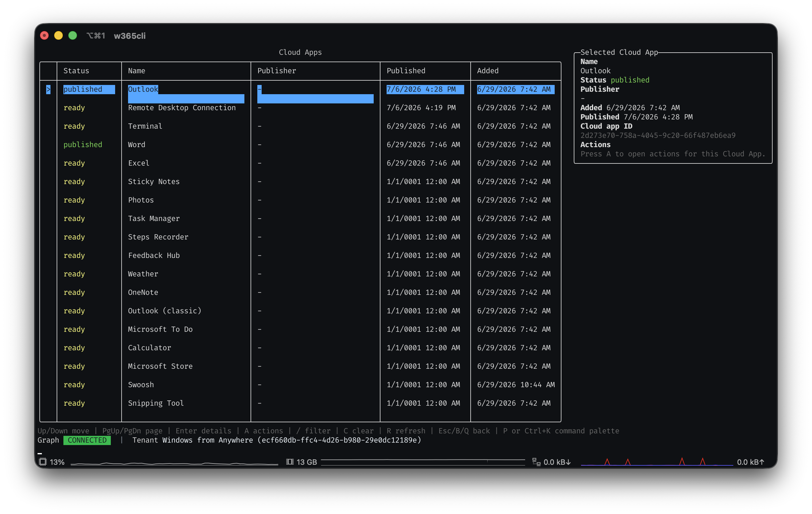Click the Tenant Windows from Anywhere text
This screenshot has height=514, width=812.
click(277, 440)
